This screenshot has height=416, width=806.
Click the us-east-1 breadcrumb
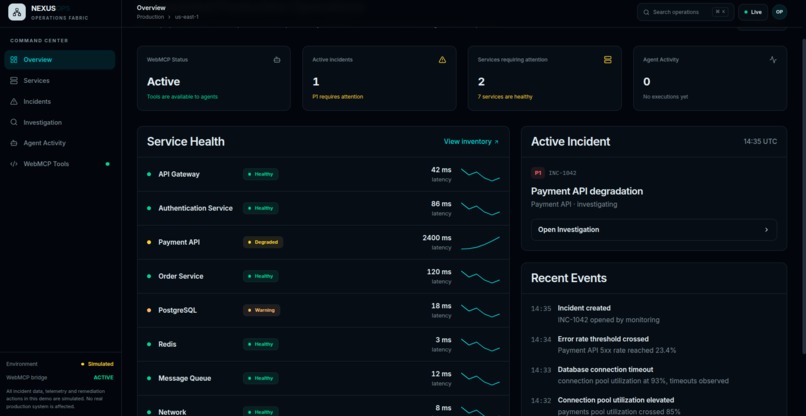point(187,17)
